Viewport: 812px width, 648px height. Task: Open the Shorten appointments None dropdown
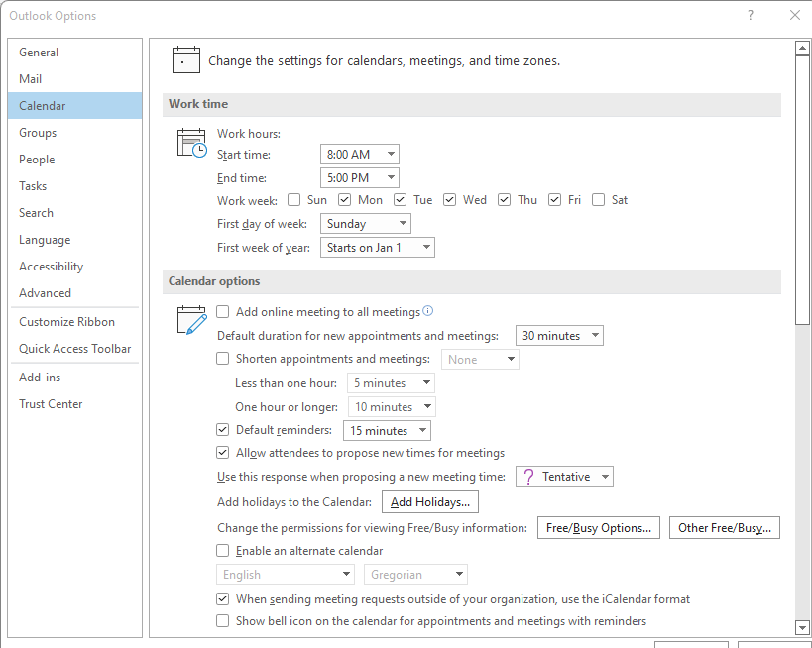480,360
